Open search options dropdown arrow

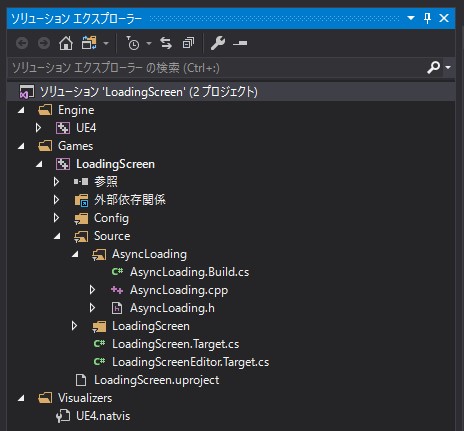coord(448,67)
